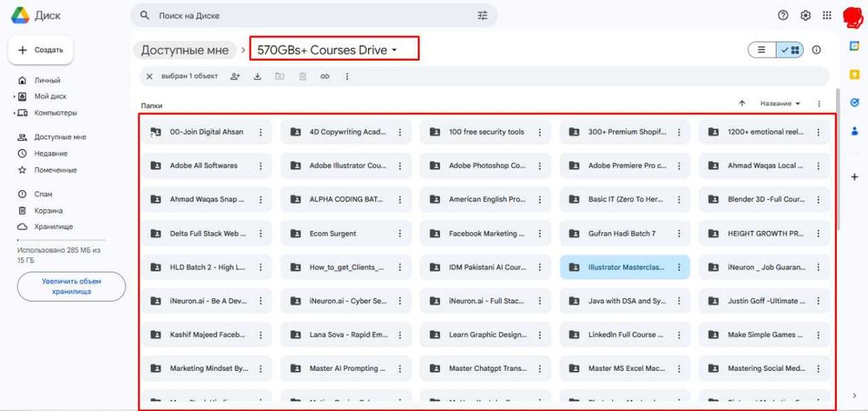Click the storage usage progress bar
Viewport: 868px width, 411px height.
[62, 241]
